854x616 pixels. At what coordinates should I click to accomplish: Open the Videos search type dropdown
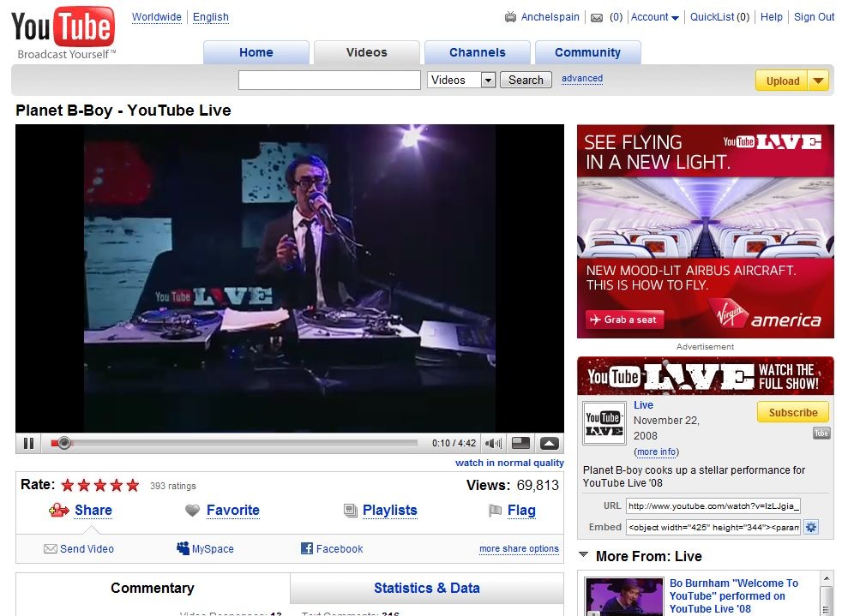coord(488,80)
